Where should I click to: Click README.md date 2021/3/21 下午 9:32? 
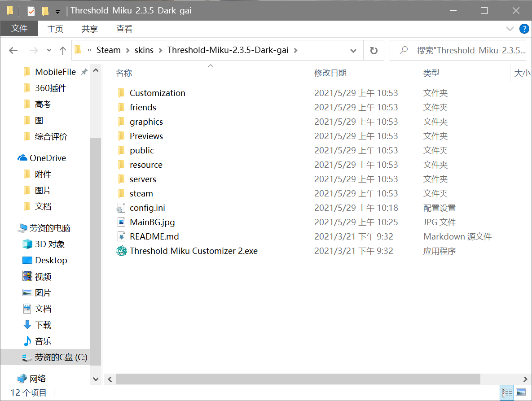tap(353, 236)
